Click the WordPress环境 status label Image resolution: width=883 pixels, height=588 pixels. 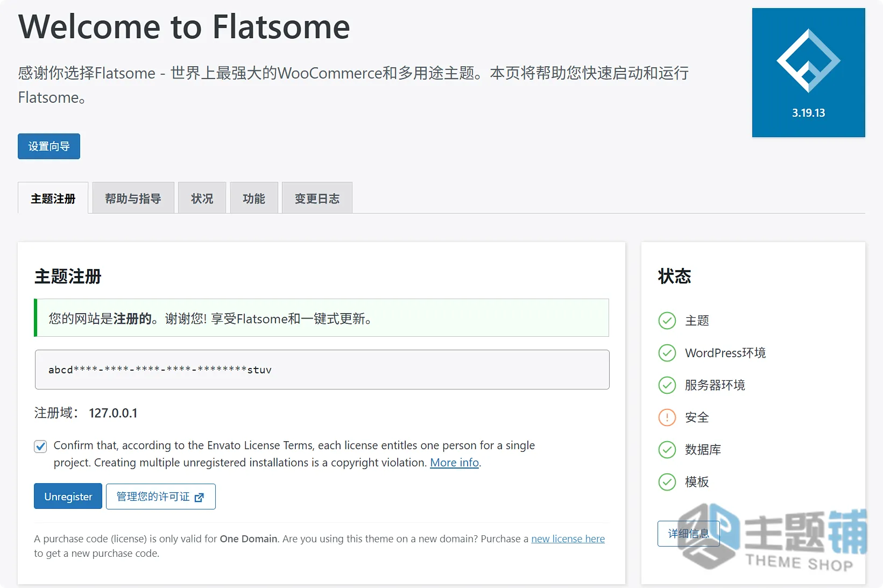(725, 353)
